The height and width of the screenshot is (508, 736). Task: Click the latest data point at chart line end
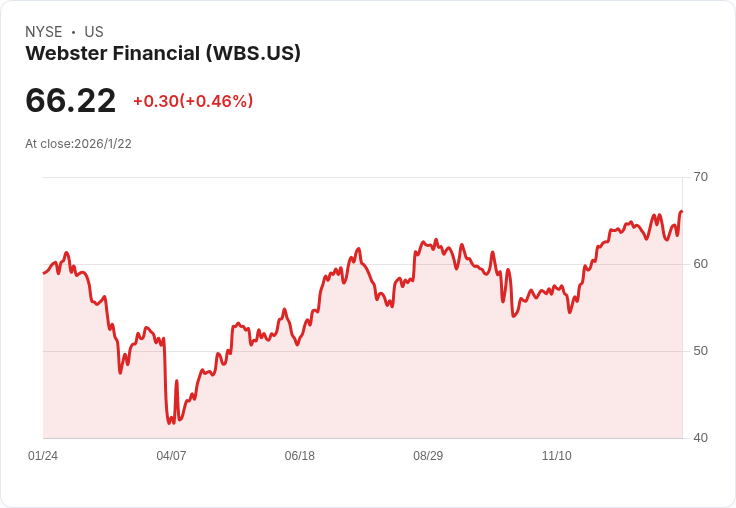682,212
